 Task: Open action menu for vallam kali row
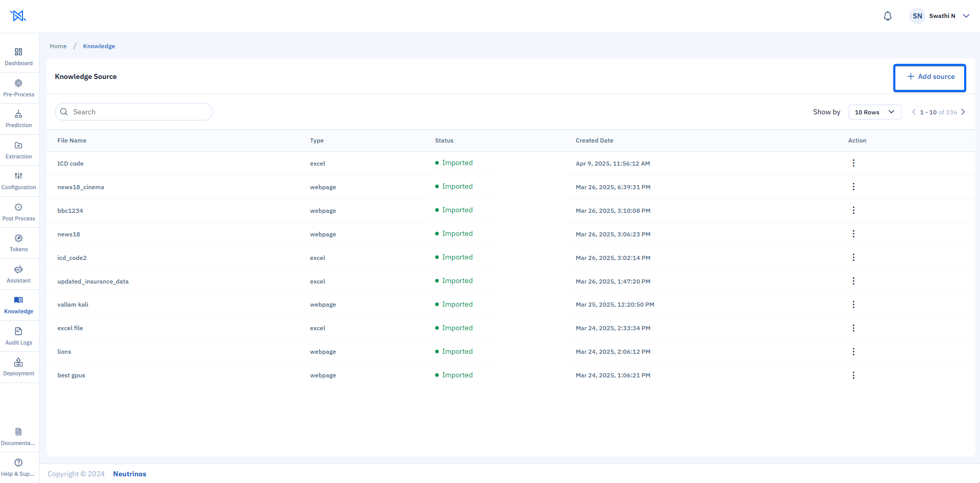(x=853, y=305)
